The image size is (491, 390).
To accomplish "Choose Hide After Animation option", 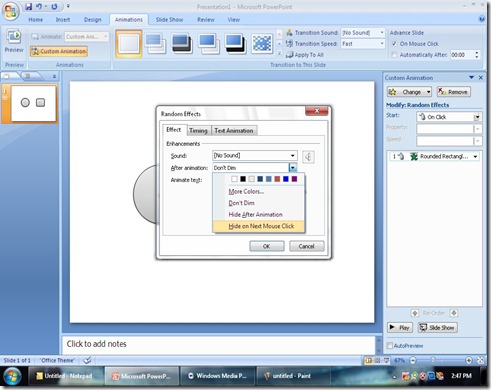I will 255,215.
